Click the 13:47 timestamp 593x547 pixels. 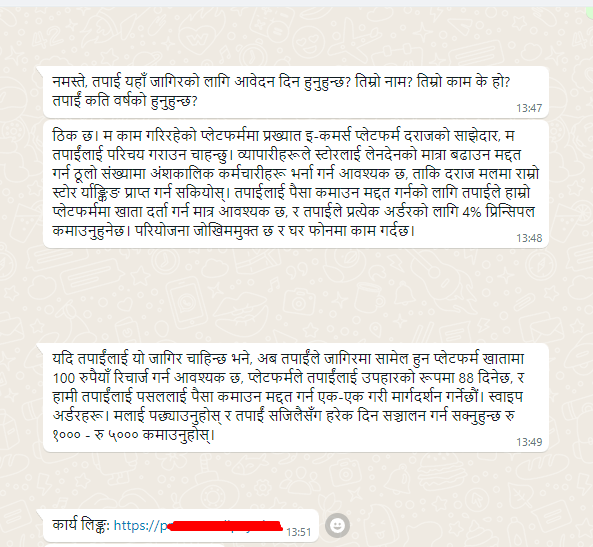click(529, 108)
